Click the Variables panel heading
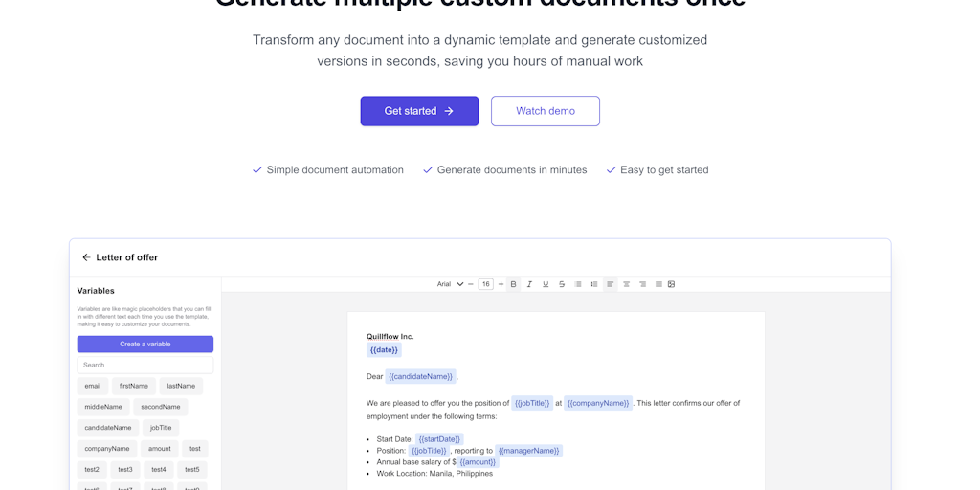This screenshot has height=490, width=980. (96, 291)
